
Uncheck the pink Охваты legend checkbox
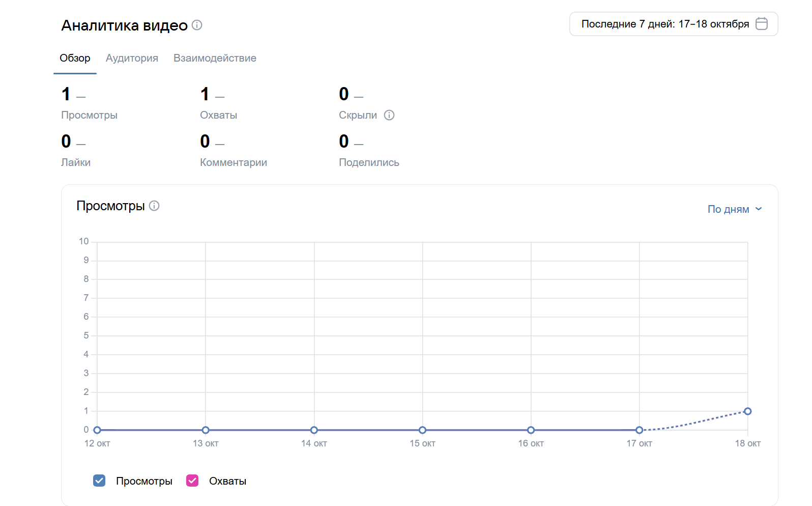192,481
